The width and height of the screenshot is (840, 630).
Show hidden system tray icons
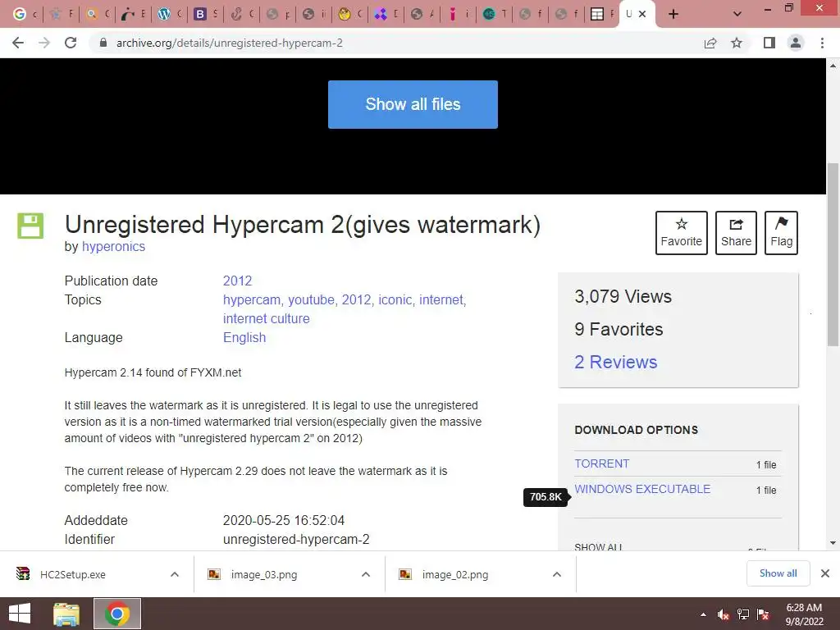703,614
